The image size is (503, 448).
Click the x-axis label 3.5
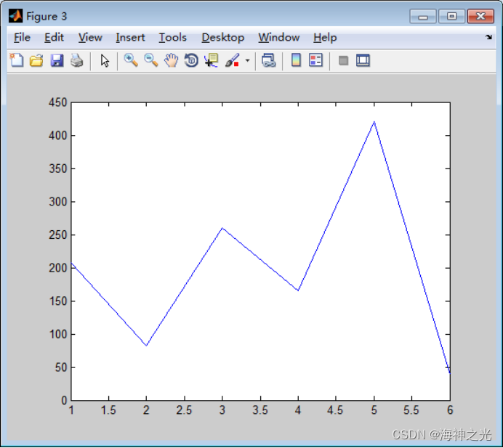tap(260, 410)
